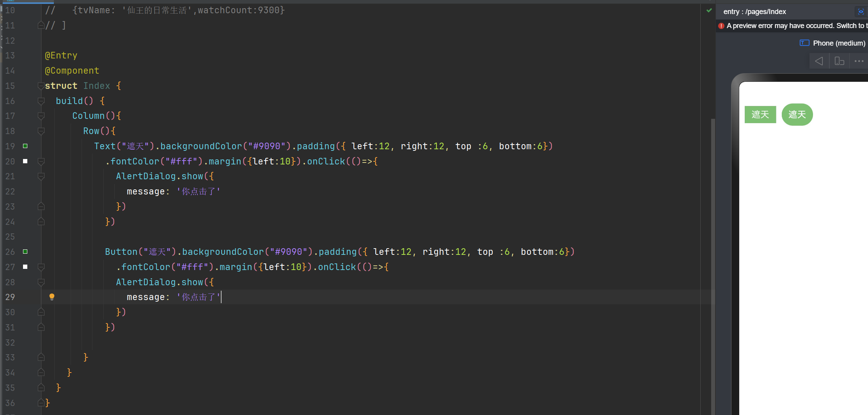Click the preview error message text

(797, 26)
